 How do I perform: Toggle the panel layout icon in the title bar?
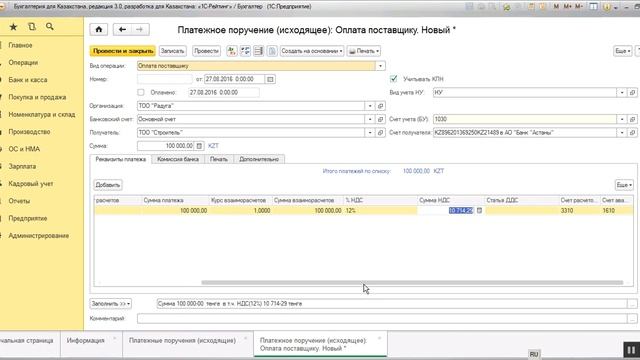pos(593,7)
